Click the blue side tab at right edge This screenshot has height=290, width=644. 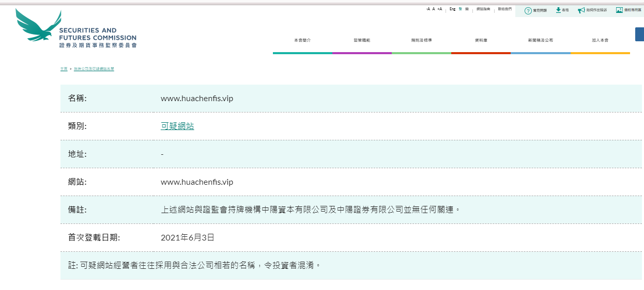point(639,34)
